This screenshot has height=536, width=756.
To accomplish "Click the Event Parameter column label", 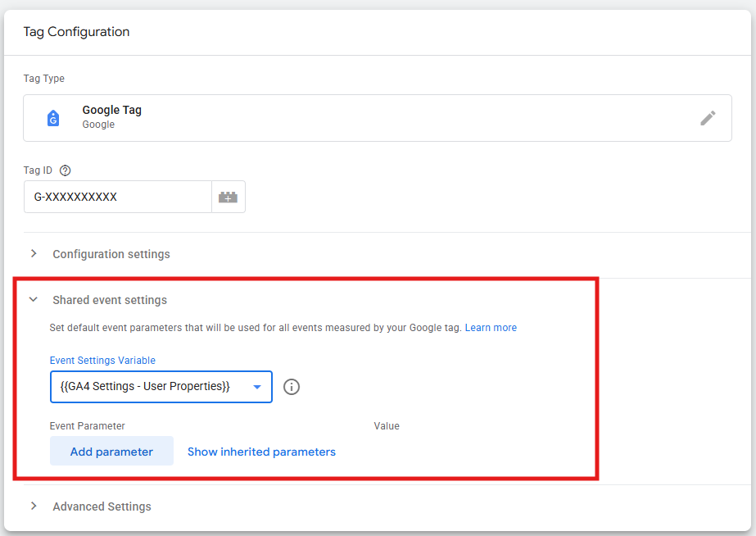I will pyautogui.click(x=88, y=426).
